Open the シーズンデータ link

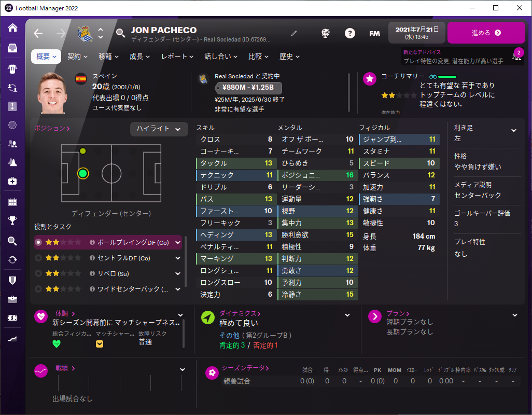[x=245, y=368]
